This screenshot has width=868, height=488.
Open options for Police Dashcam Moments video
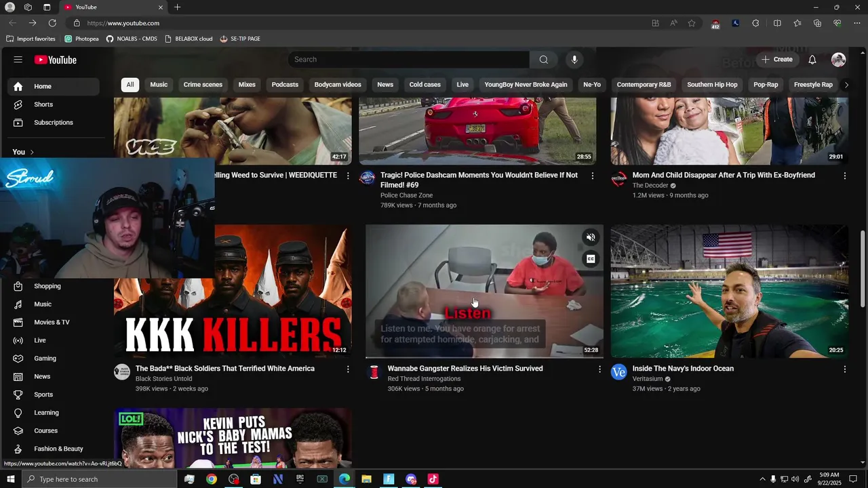[x=592, y=176]
